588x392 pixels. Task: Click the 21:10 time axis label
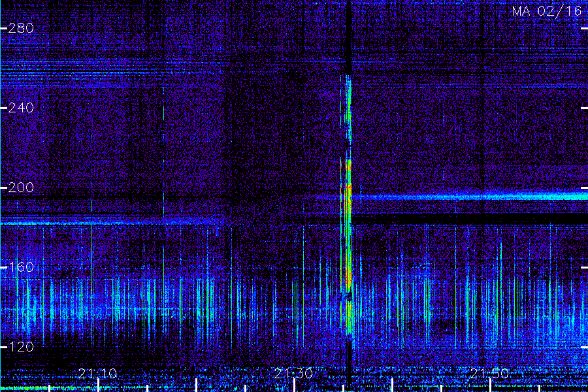click(97, 374)
